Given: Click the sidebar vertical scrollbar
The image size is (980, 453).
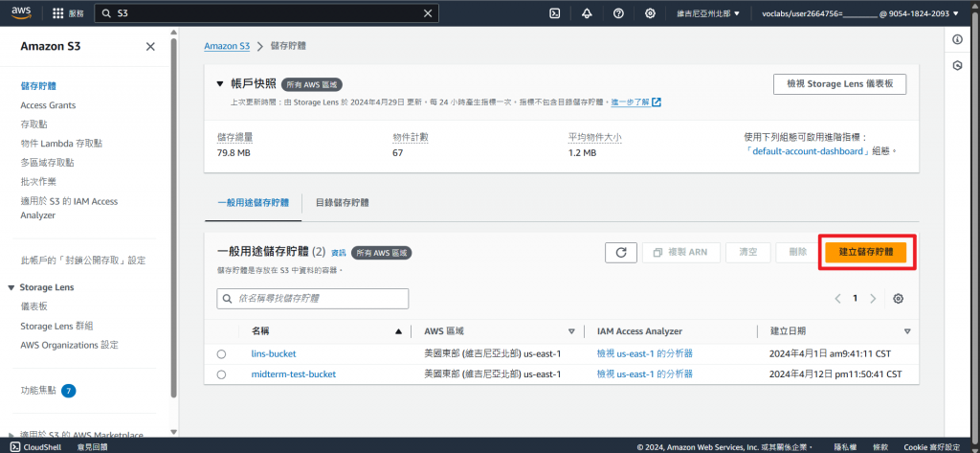Looking at the screenshot, I should coord(174,219).
